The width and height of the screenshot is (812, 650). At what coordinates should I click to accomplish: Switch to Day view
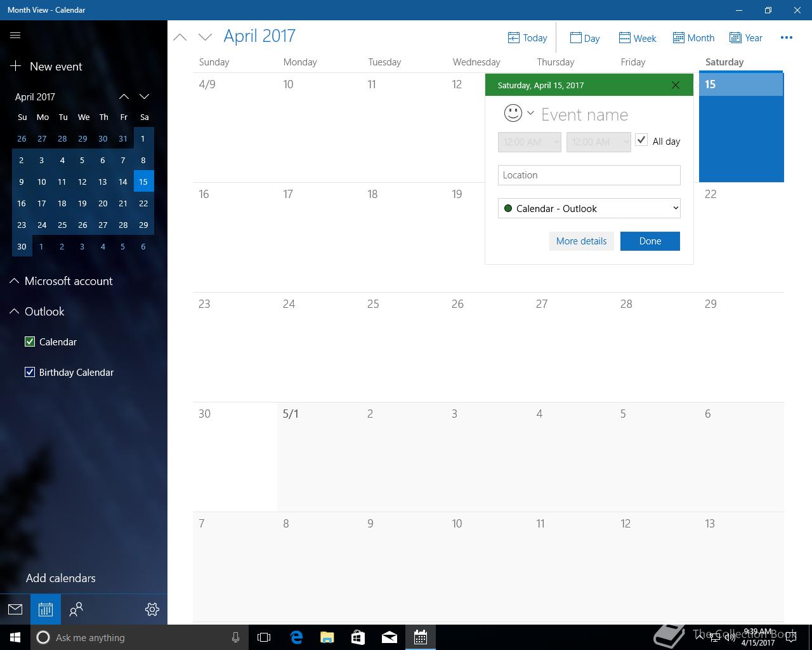point(585,38)
